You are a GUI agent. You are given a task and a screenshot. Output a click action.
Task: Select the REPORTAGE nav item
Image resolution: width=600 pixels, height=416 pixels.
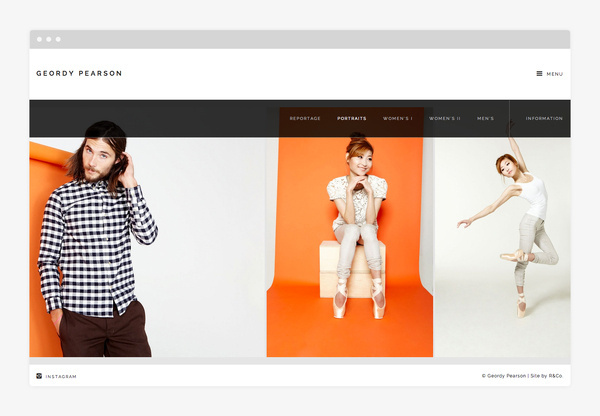tap(305, 119)
